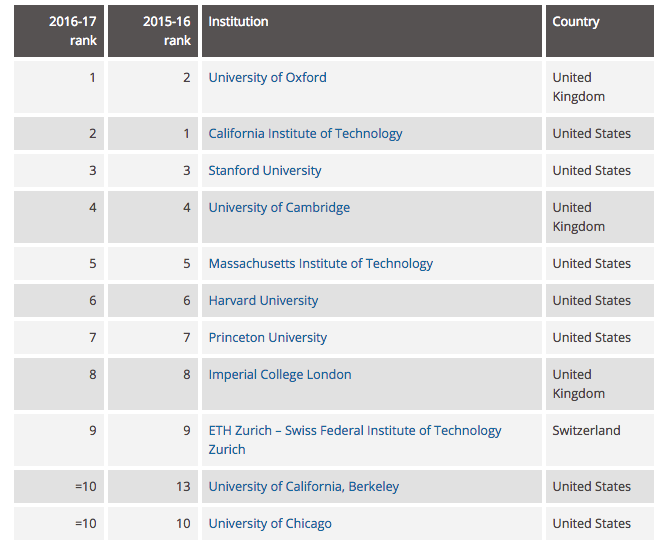The height and width of the screenshot is (549, 666).
Task: Click the University of Chicago link
Action: pyautogui.click(x=270, y=524)
